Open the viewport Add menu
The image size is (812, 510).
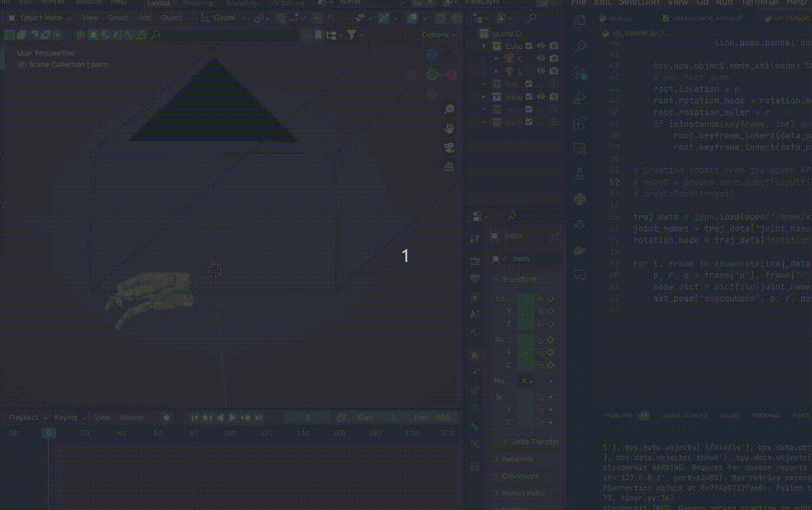click(x=145, y=18)
